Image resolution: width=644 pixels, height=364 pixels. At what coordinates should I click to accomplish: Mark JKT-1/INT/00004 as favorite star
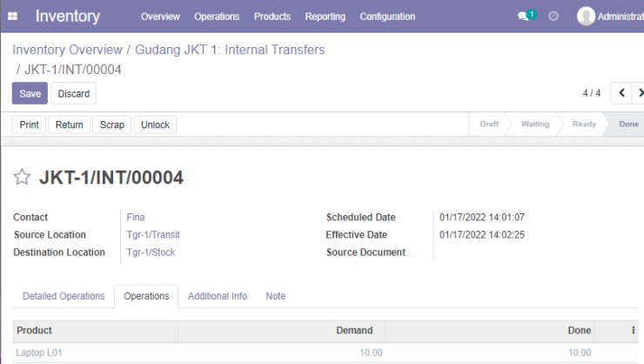(x=22, y=177)
